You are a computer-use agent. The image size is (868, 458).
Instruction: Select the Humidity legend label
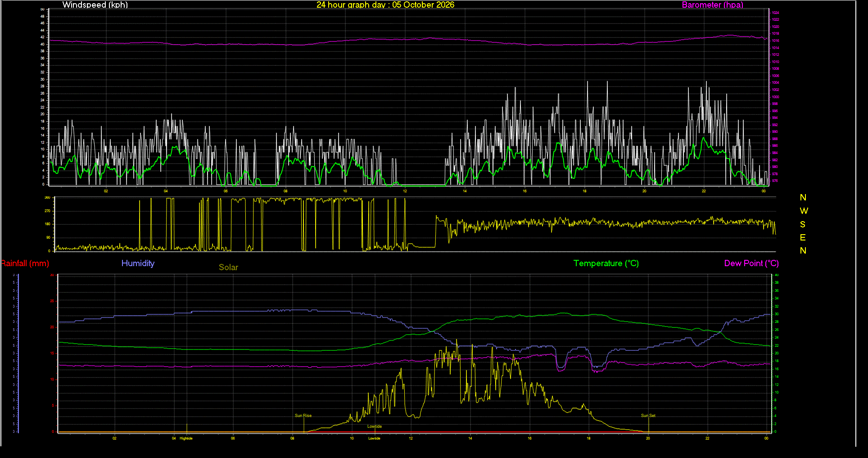[x=138, y=263]
